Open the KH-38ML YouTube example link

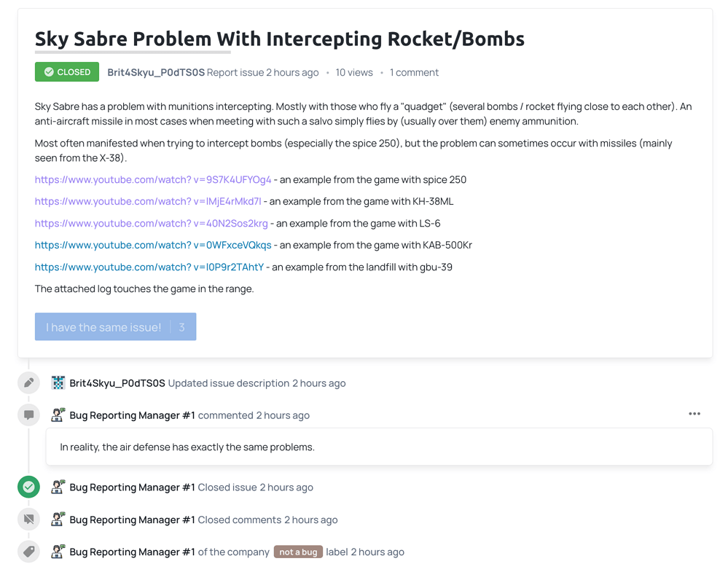coord(147,202)
